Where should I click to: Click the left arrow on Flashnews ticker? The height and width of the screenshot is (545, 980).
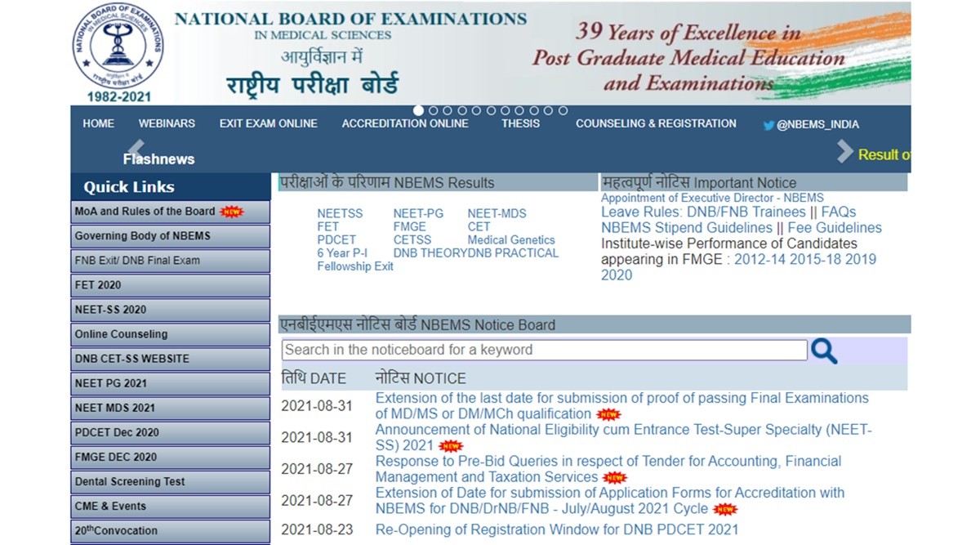point(136,150)
